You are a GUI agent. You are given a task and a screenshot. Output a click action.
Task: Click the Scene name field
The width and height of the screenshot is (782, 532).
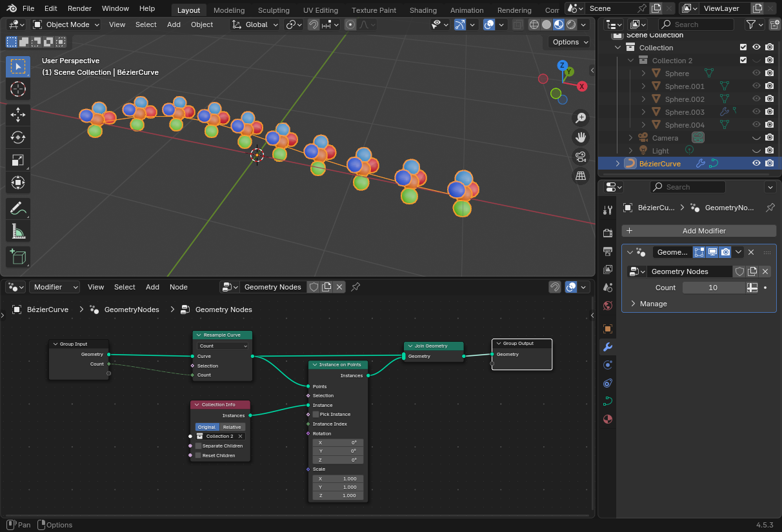tap(610, 8)
